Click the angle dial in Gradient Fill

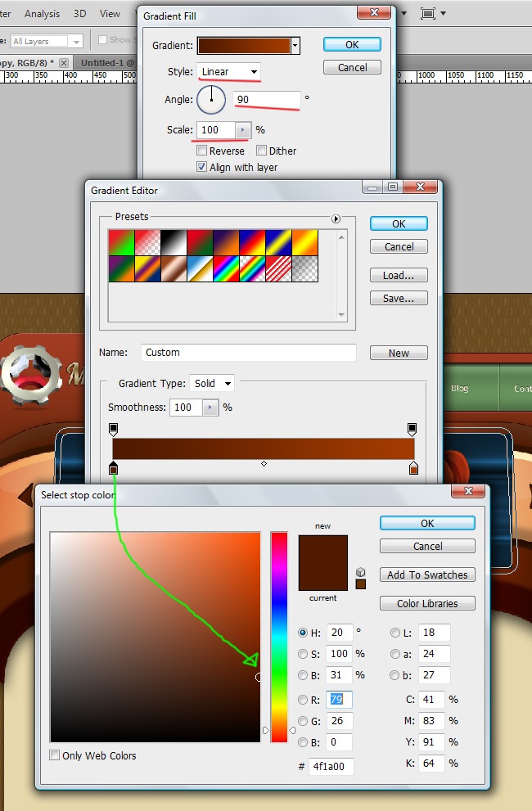click(x=211, y=99)
